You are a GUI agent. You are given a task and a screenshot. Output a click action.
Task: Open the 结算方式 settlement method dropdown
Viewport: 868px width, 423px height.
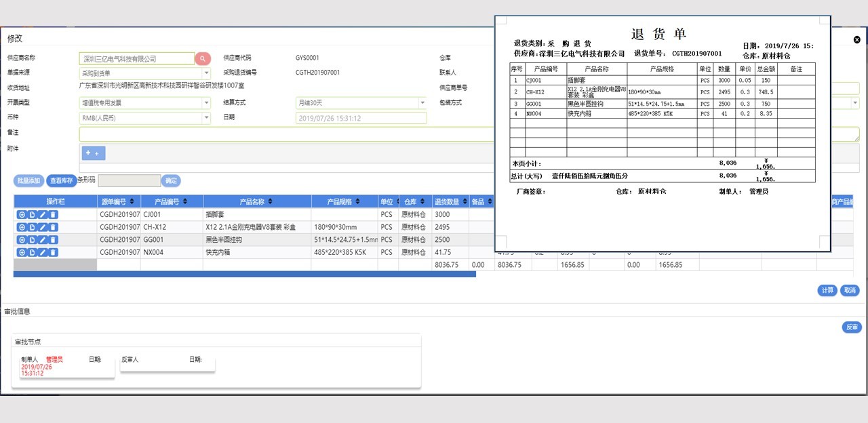click(x=361, y=103)
